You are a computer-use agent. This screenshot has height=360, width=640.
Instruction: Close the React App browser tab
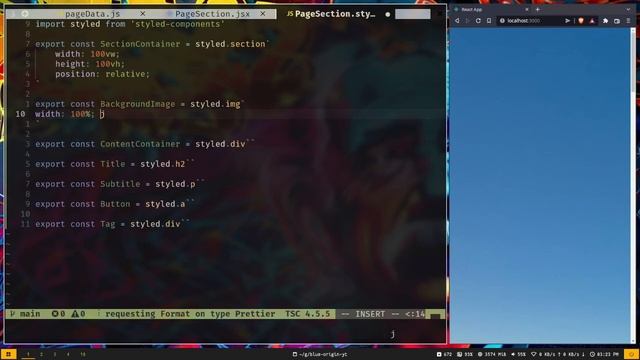coord(527,9)
